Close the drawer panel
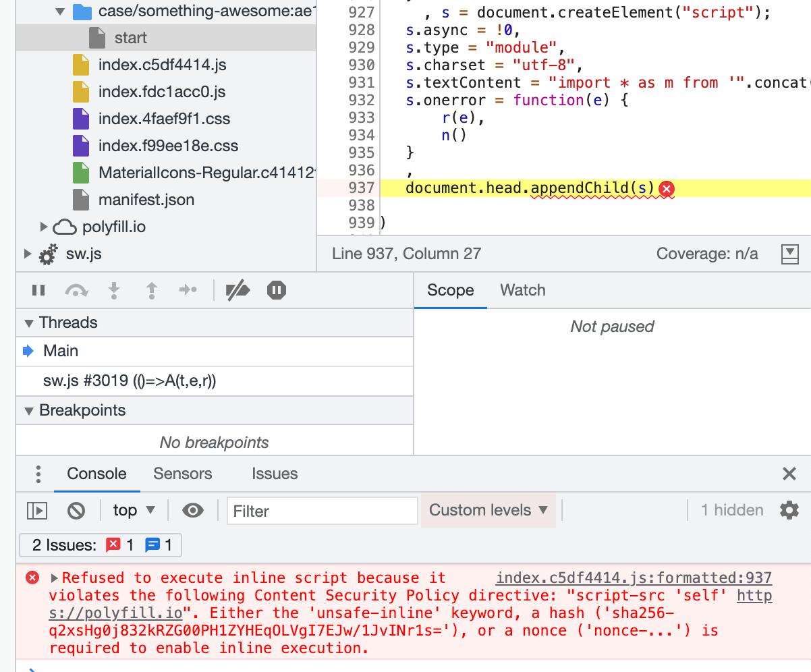 coord(789,474)
